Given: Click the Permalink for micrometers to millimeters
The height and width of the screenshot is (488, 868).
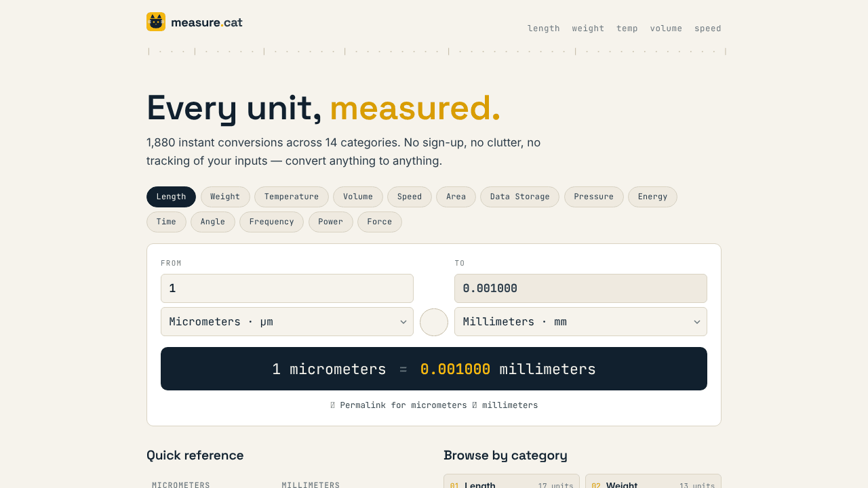Looking at the screenshot, I should pos(434,405).
